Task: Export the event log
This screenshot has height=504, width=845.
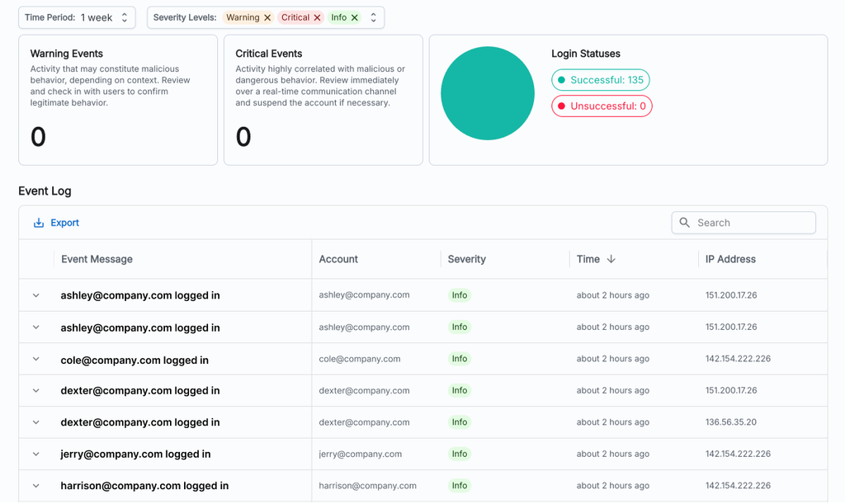Action: 56,223
